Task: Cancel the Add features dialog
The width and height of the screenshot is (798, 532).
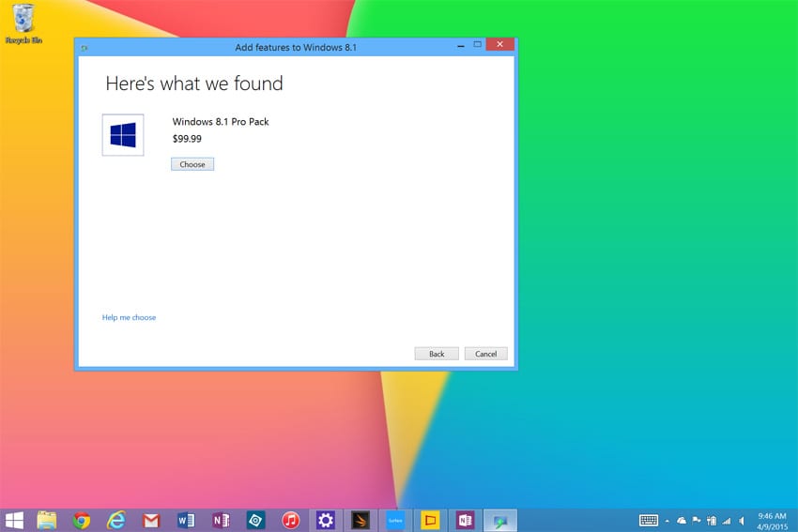Action: coord(486,354)
